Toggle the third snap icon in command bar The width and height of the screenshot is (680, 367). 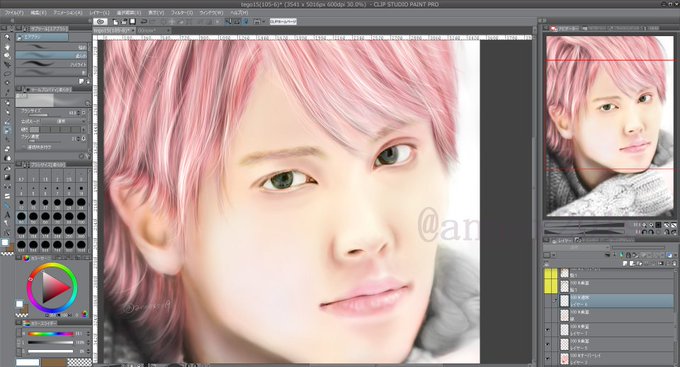pos(245,21)
